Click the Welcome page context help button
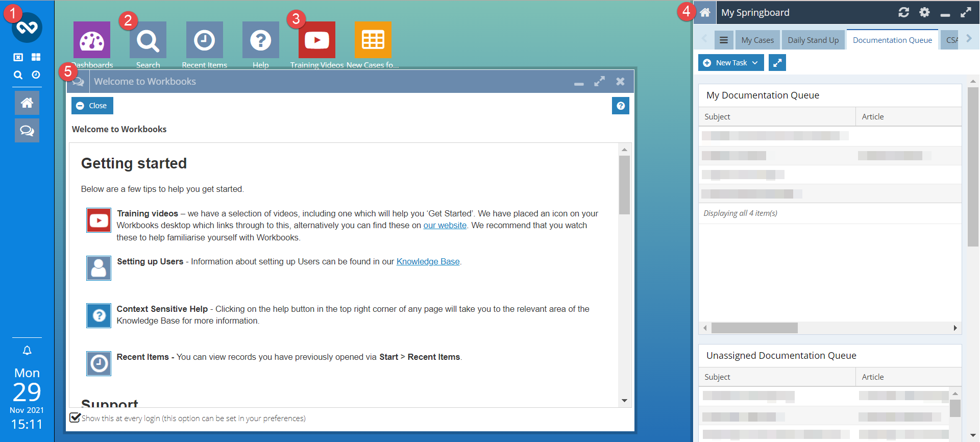This screenshot has width=980, height=442. pos(621,106)
